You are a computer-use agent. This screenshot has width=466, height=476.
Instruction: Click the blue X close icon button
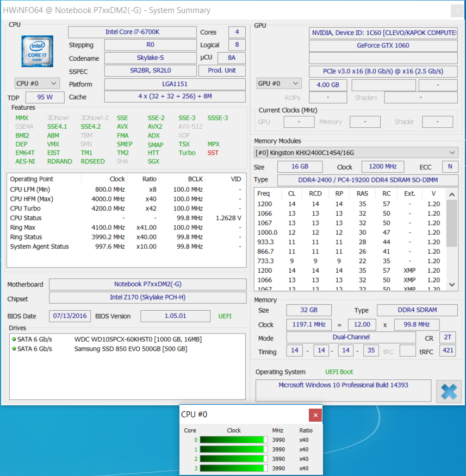[x=449, y=391]
